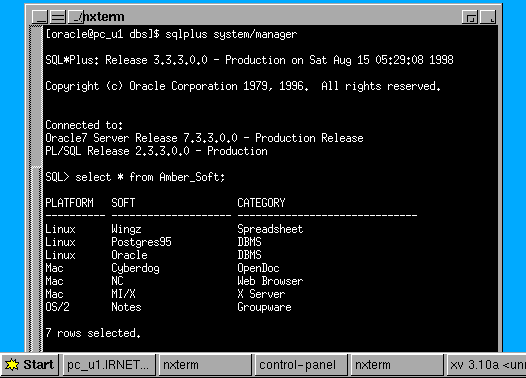Viewport: 526px width, 378px height.
Task: Click the 'Notes' soft value
Action: click(126, 307)
